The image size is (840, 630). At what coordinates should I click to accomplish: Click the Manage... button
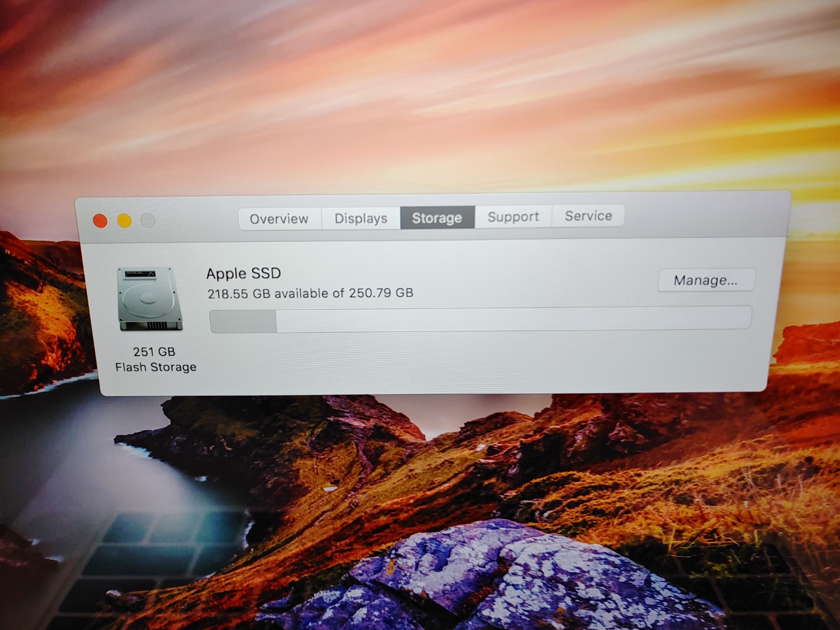point(706,280)
